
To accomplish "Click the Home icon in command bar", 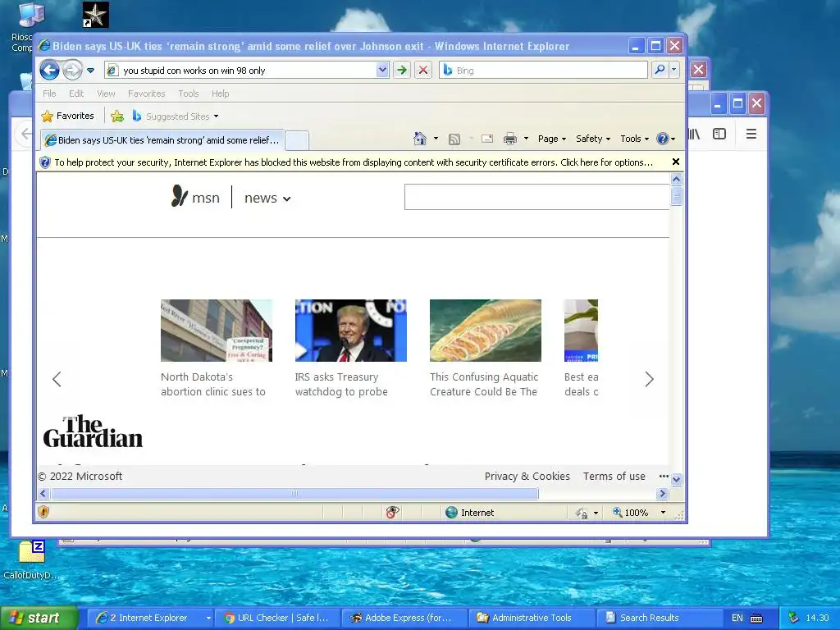I will click(420, 139).
